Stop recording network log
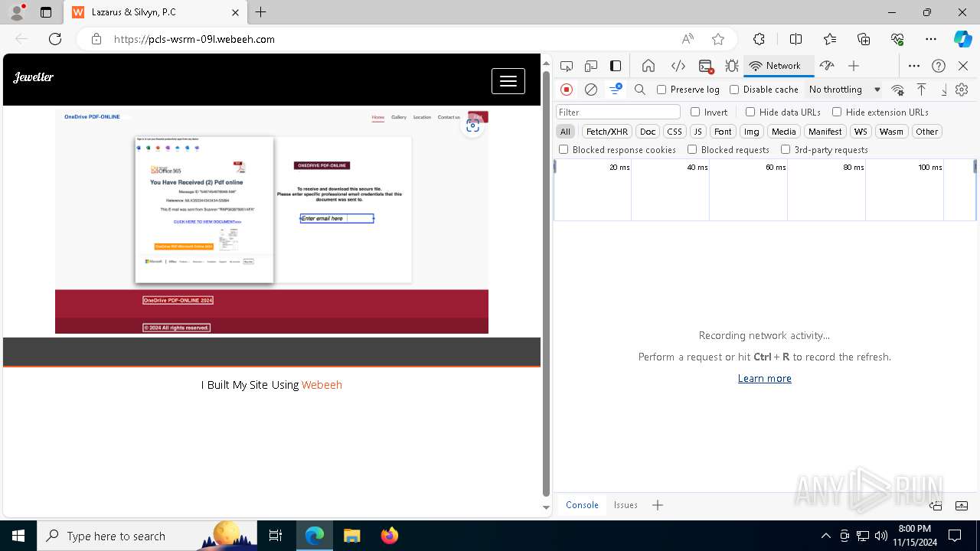This screenshot has width=980, height=551. pyautogui.click(x=567, y=90)
